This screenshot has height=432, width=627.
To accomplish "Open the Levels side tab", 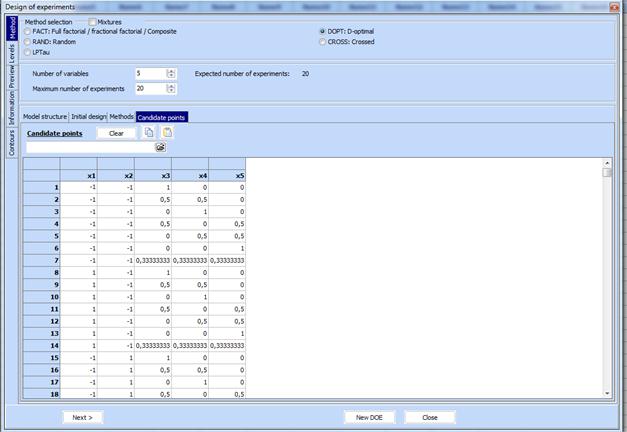I will coord(12,53).
